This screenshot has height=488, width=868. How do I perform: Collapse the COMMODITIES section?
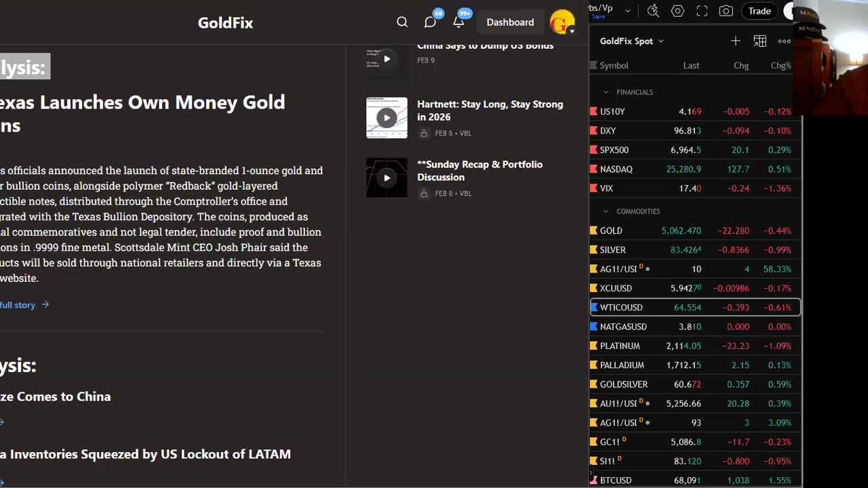coord(606,211)
